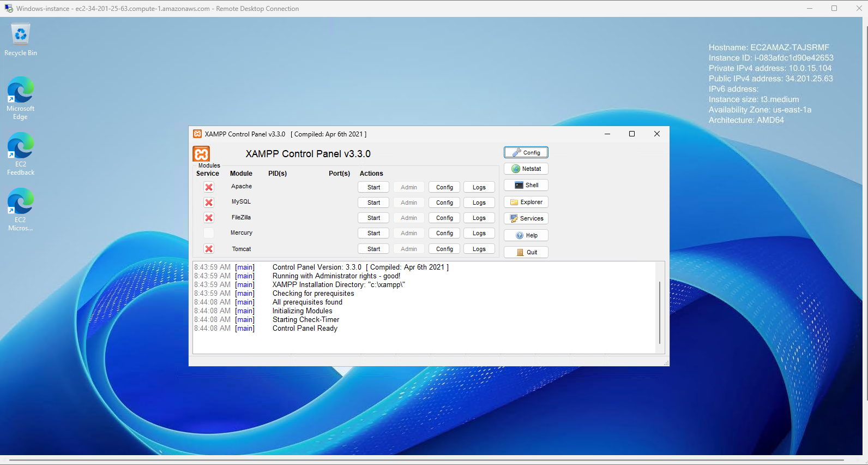The width and height of the screenshot is (868, 465).
Task: View Mercury Logs
Action: coord(479,233)
